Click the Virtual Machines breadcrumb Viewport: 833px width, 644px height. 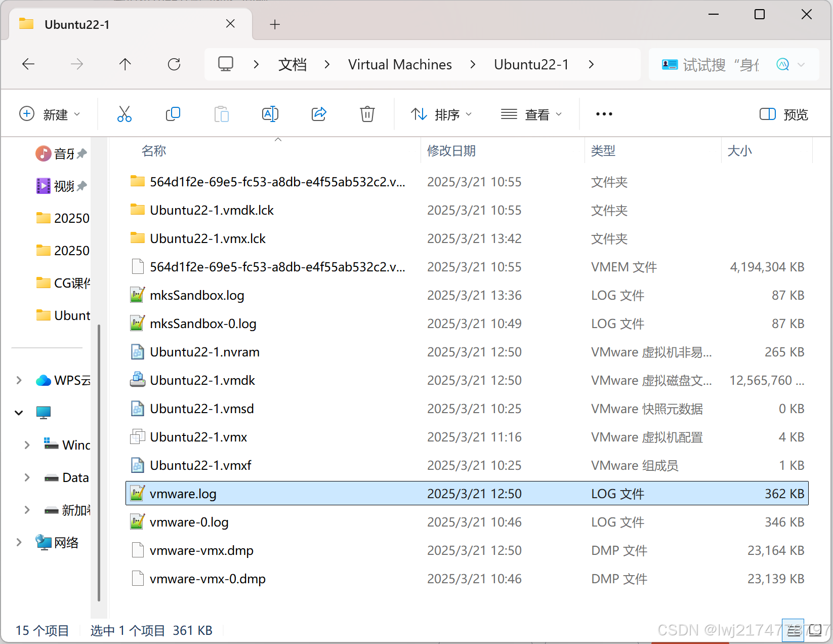click(x=400, y=64)
